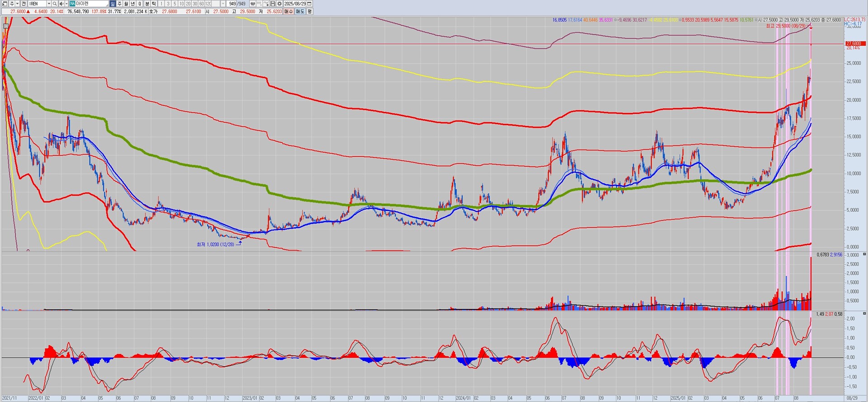Toggle the 0 button next to 년

coord(140,4)
